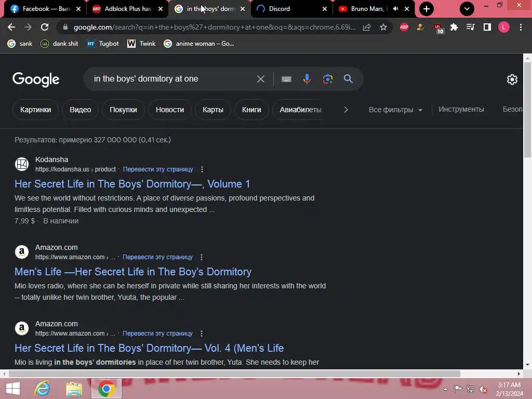The height and width of the screenshot is (399, 532).
Task: Open the Инструменты search tools
Action: [x=461, y=109]
